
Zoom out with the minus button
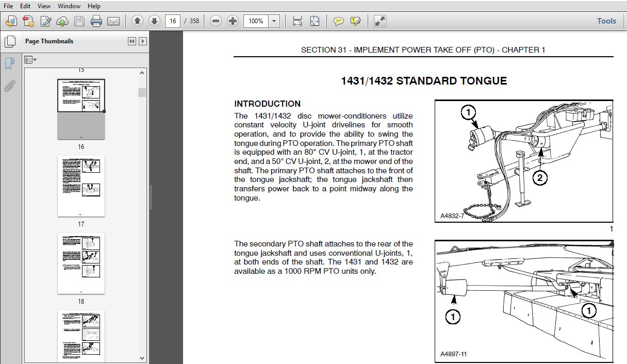click(216, 21)
